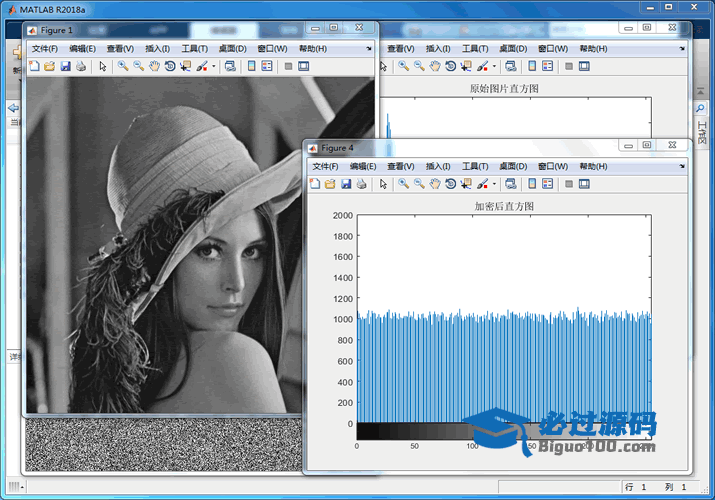Screen dimensions: 715x500
Task: Click dock arrow in background histogram figure menu bar
Action: pyautogui.click(x=682, y=49)
